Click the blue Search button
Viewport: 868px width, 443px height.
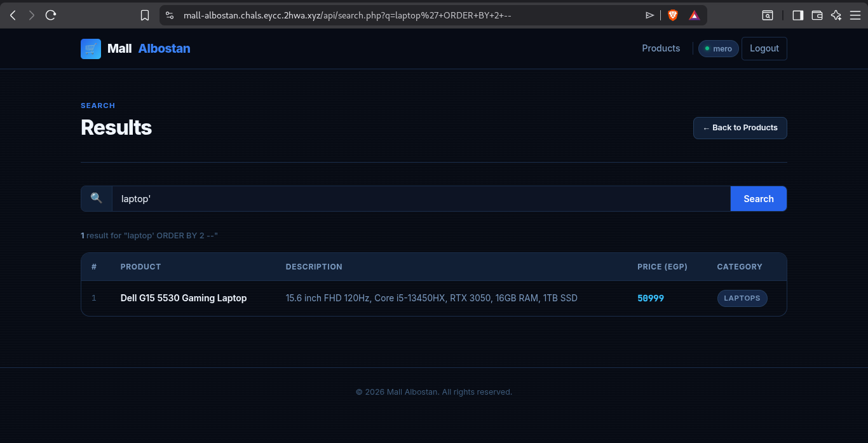point(759,199)
